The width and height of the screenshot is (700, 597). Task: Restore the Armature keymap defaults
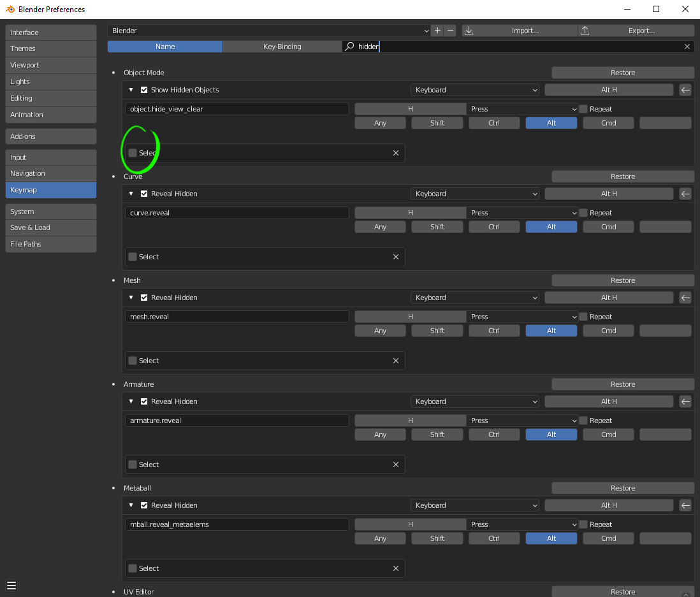tap(622, 384)
